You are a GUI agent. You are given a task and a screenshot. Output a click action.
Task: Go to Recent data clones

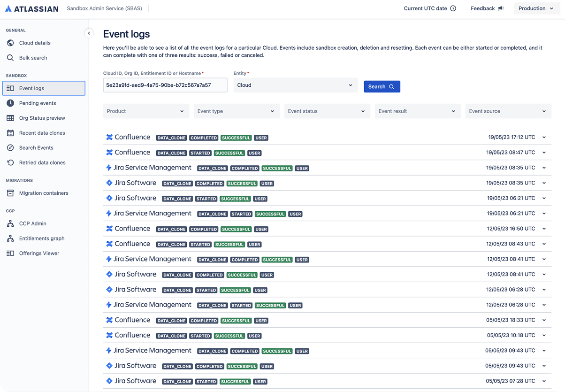coord(44,133)
